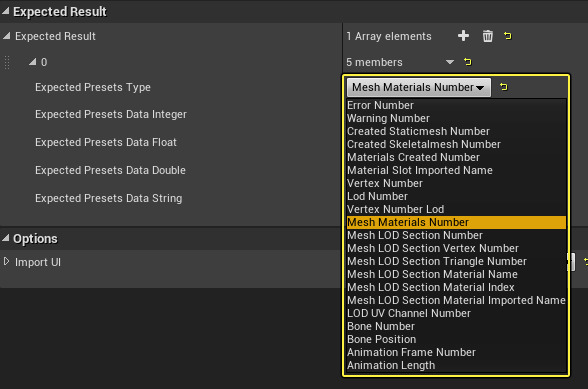Click the Expected Presets Data String label
This screenshot has width=588, height=389.
[x=108, y=198]
